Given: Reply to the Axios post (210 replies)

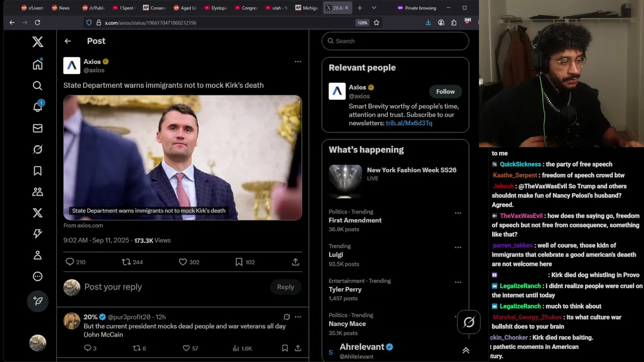Looking at the screenshot, I should click(75, 262).
